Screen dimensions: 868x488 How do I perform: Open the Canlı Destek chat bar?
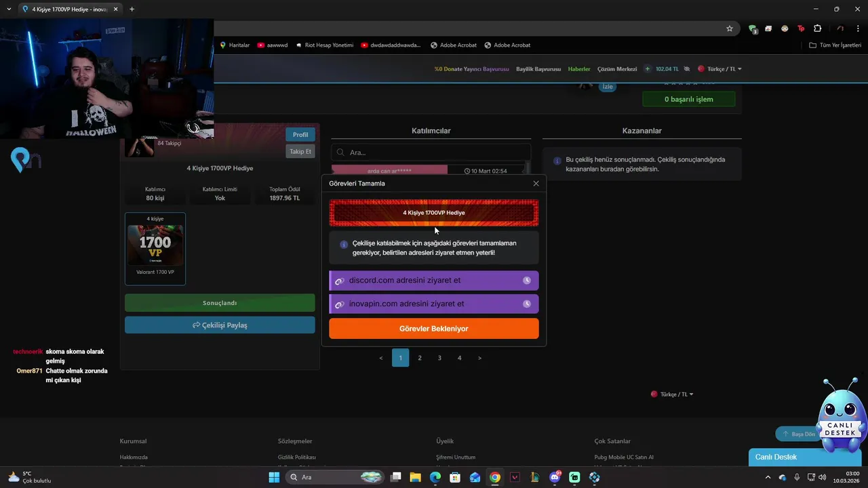point(804,457)
